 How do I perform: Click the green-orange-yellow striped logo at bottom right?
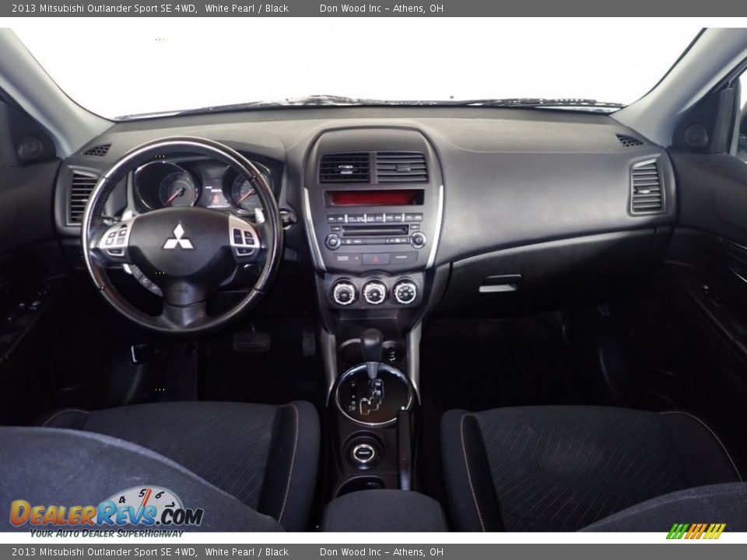coord(696,531)
